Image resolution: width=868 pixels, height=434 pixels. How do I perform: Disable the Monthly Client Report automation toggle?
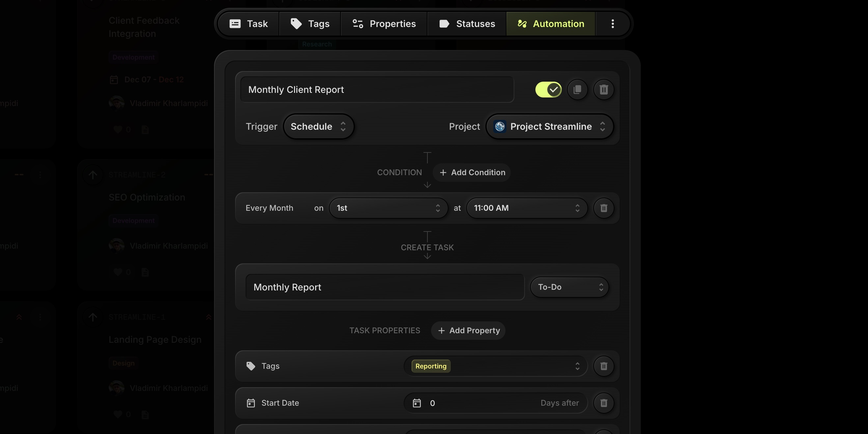coord(548,90)
